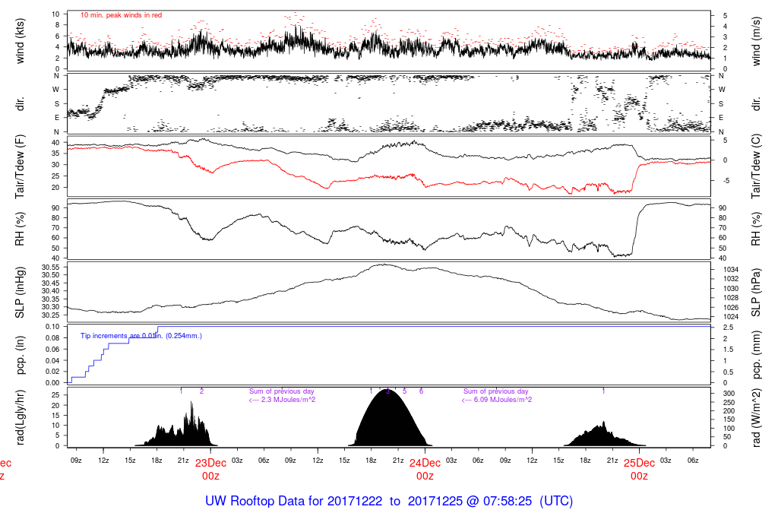Click the "0.10" precipitation tick value
Screen dimensions: 778x532
(52, 327)
